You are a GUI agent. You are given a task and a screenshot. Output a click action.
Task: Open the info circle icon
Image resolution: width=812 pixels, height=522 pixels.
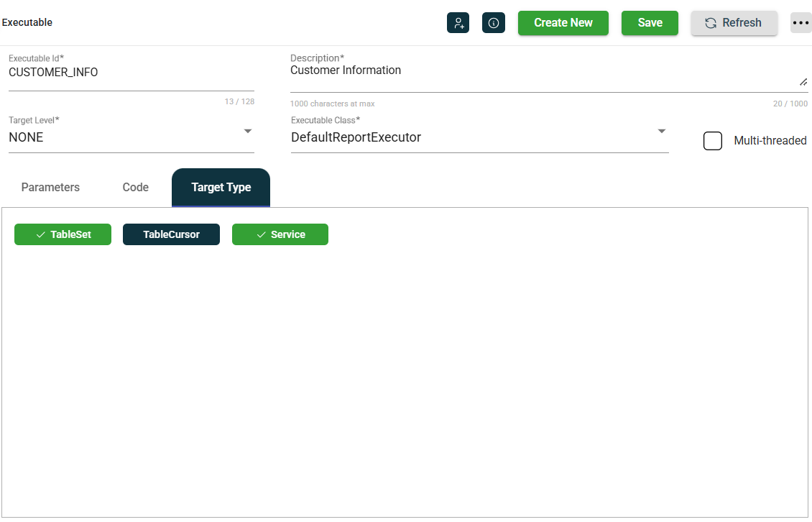[x=494, y=23]
